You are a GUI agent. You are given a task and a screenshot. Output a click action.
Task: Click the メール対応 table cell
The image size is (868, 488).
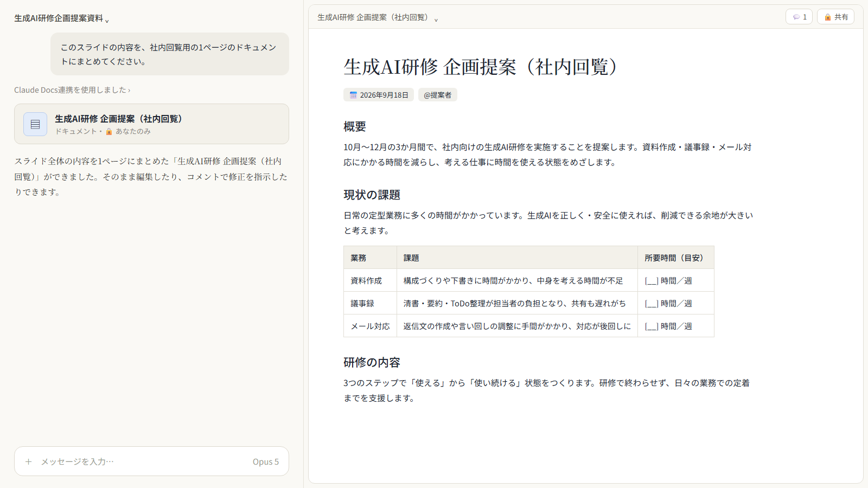(x=370, y=326)
